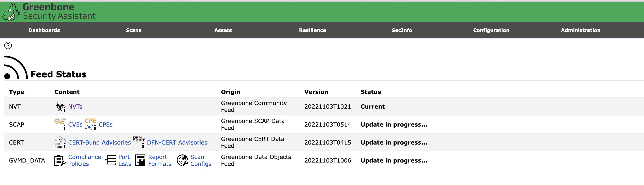Open the Administration menu
The width and height of the screenshot is (644, 185).
tap(581, 30)
